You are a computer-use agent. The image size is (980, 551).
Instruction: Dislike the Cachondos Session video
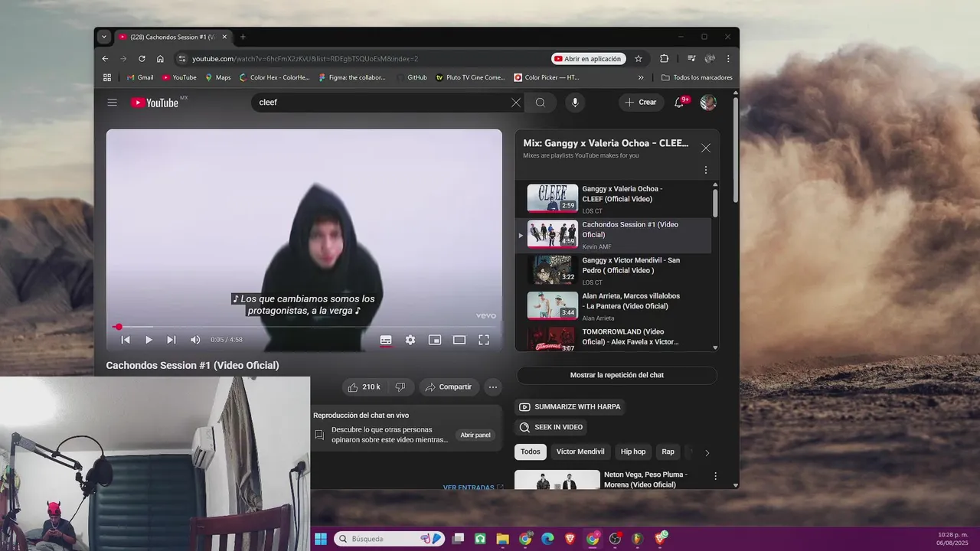pyautogui.click(x=400, y=387)
